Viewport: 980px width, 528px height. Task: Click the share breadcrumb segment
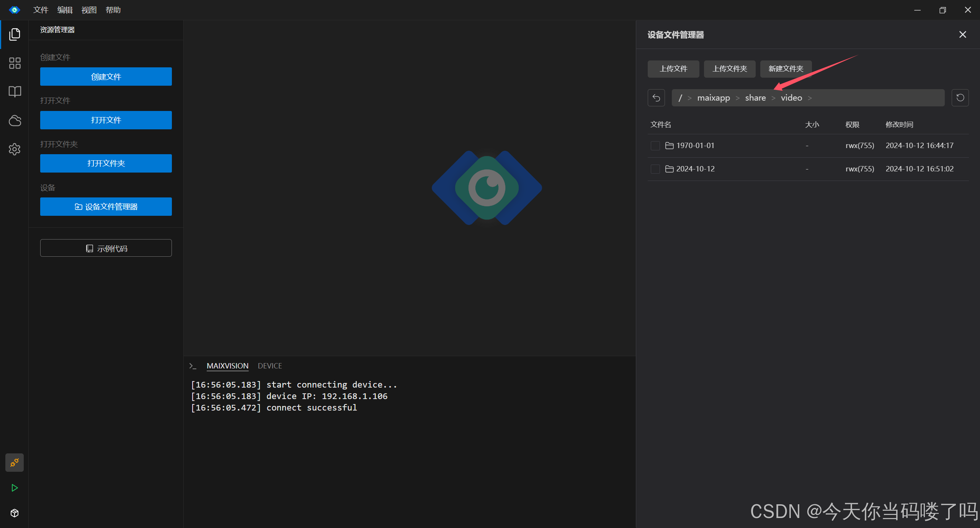pyautogui.click(x=755, y=98)
